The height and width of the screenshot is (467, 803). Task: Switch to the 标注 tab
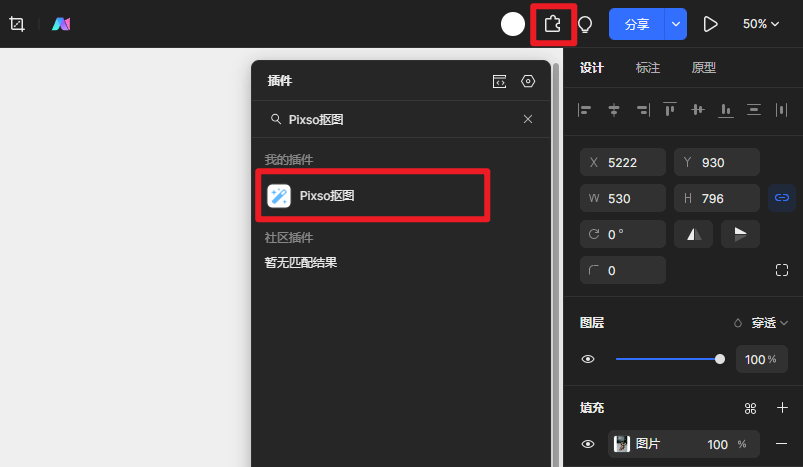648,68
